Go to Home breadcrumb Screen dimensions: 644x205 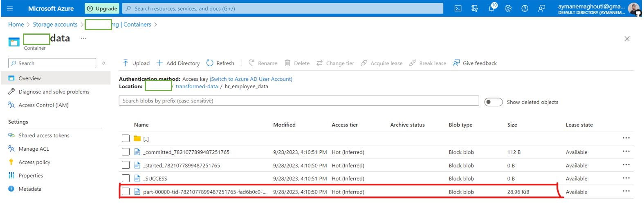tap(16, 25)
